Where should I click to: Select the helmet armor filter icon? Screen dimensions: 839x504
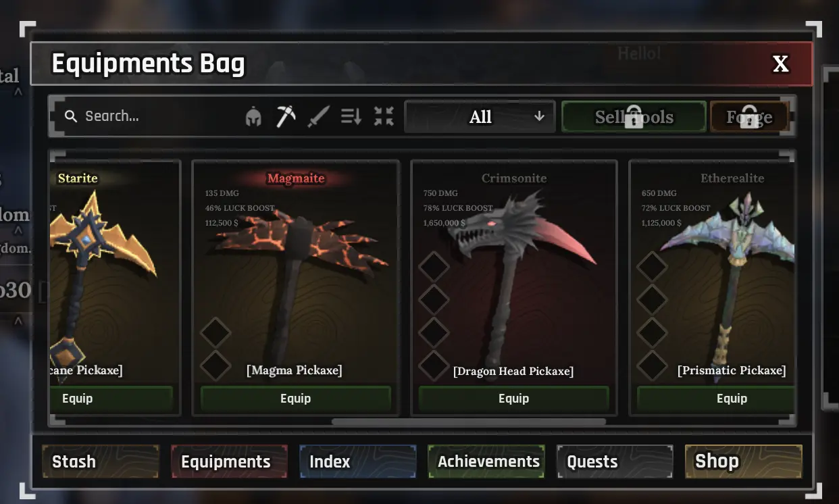pyautogui.click(x=253, y=117)
